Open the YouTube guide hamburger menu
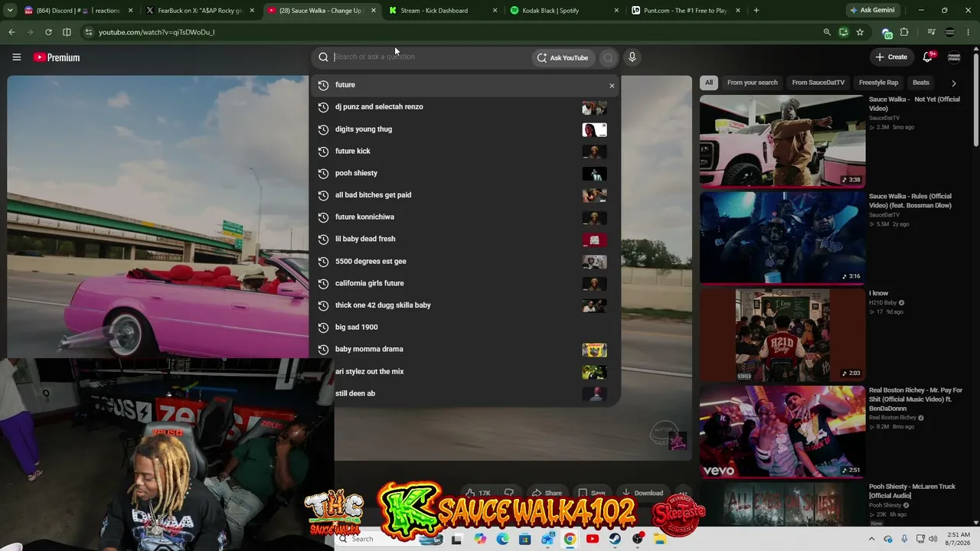 pos(16,57)
